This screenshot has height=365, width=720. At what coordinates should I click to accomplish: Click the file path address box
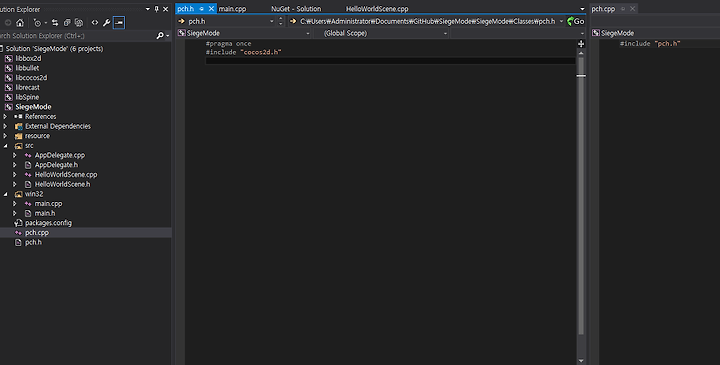[x=427, y=21]
